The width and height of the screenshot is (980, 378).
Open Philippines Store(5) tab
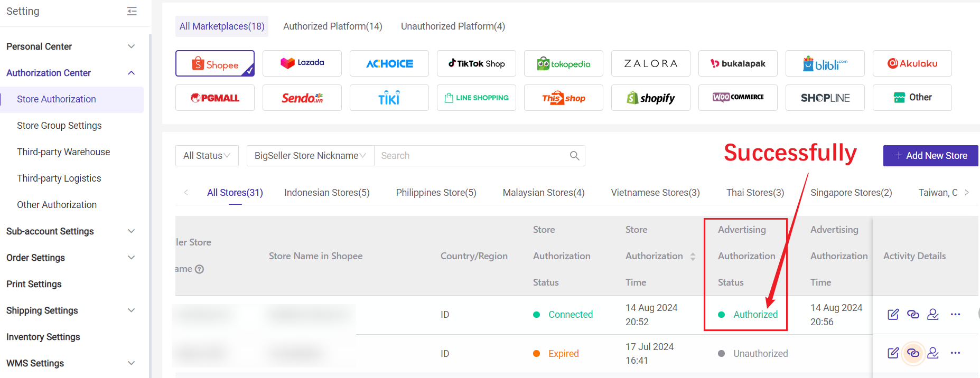pyautogui.click(x=436, y=193)
